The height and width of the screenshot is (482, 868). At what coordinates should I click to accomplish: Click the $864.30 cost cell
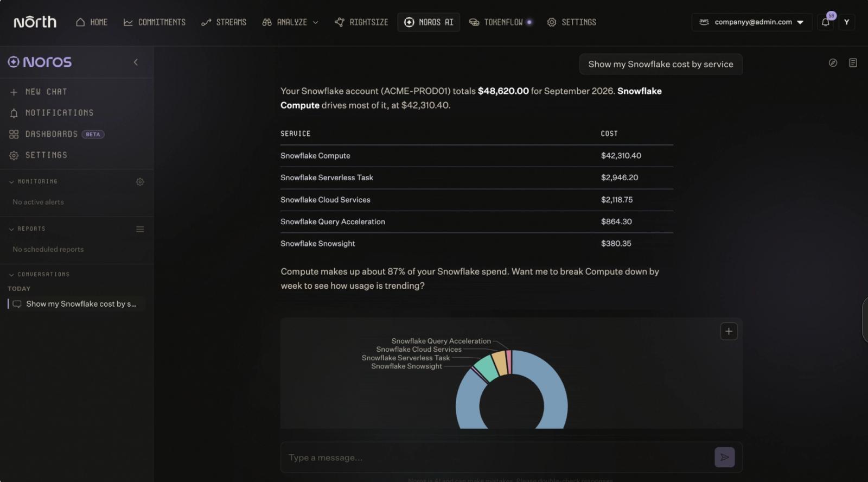[x=616, y=221]
